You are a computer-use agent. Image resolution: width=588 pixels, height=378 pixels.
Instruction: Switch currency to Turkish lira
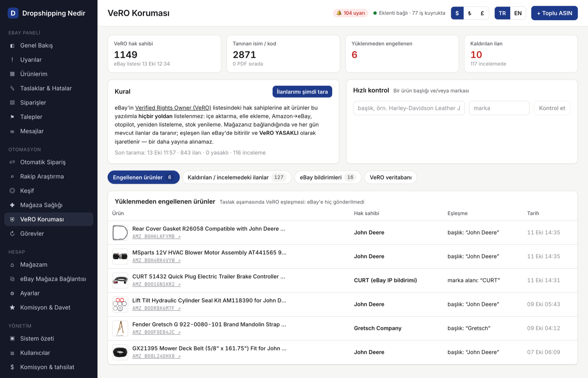[x=470, y=13]
